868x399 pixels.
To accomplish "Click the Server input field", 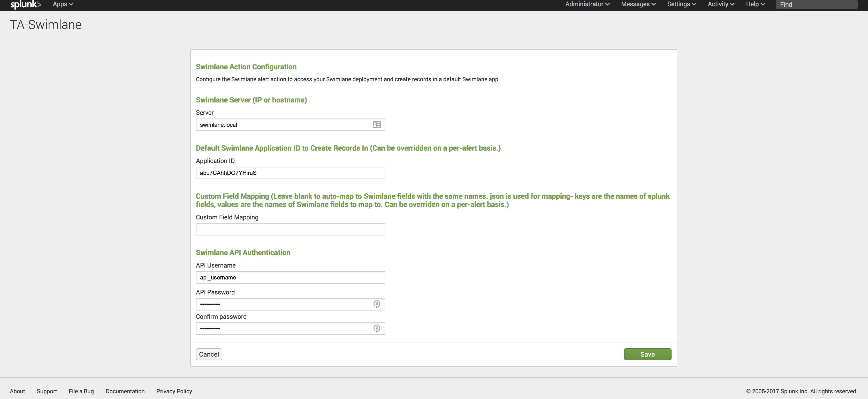I will click(x=290, y=125).
